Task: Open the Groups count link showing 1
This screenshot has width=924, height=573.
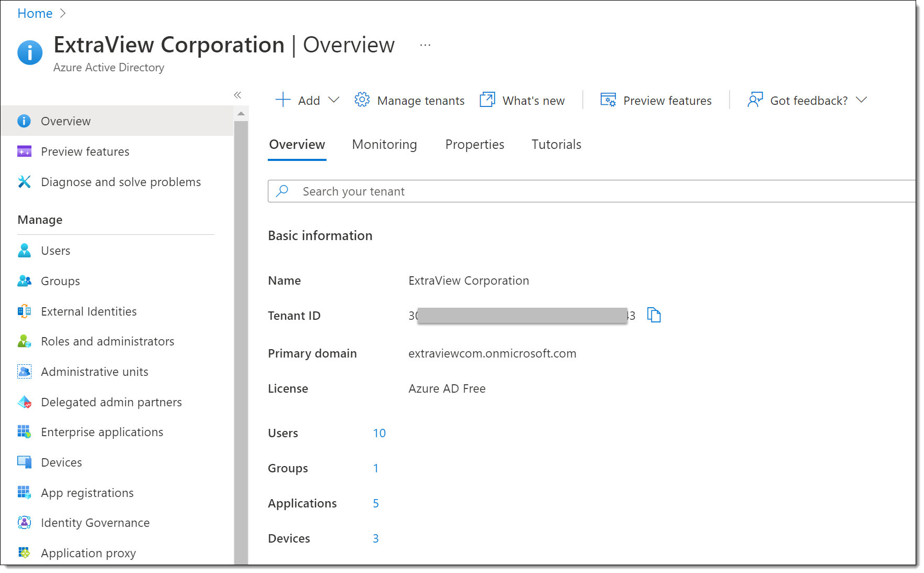Action: 376,468
